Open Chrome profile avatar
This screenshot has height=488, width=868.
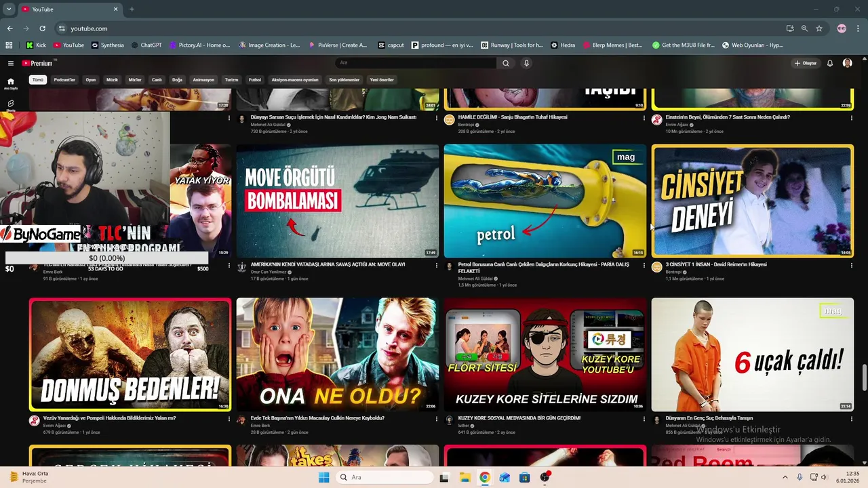point(842,28)
